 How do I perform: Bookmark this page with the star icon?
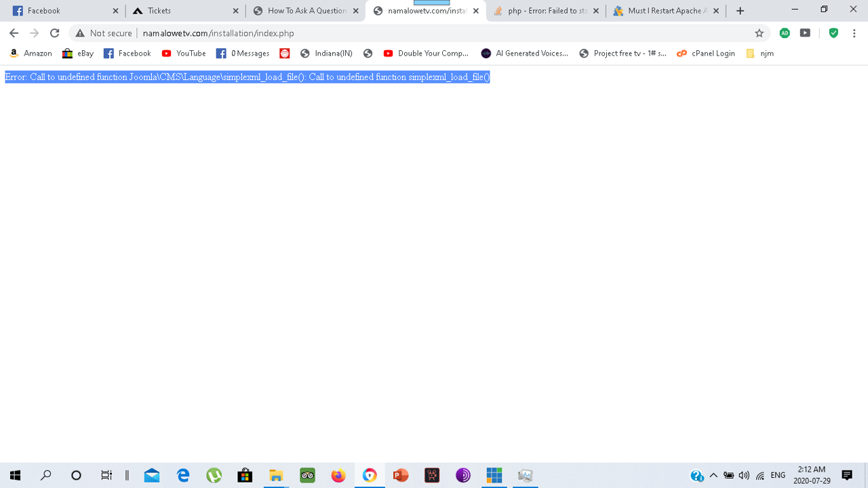759,33
